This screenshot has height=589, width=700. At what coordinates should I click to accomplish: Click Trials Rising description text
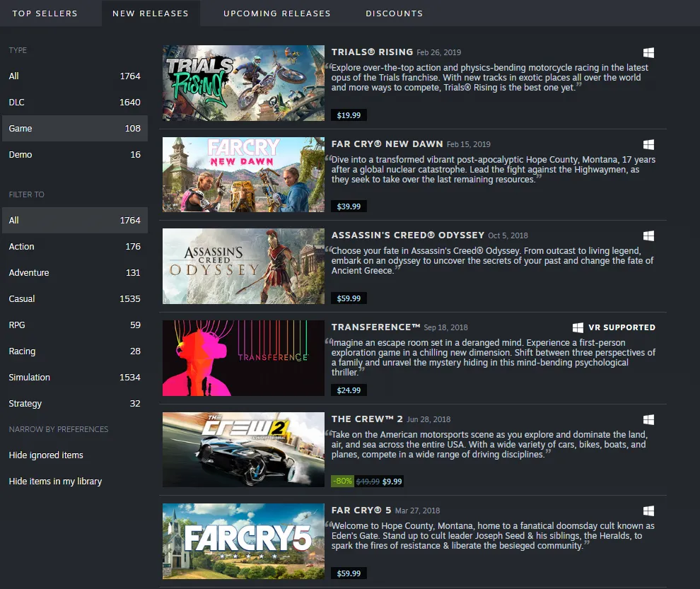click(490, 78)
